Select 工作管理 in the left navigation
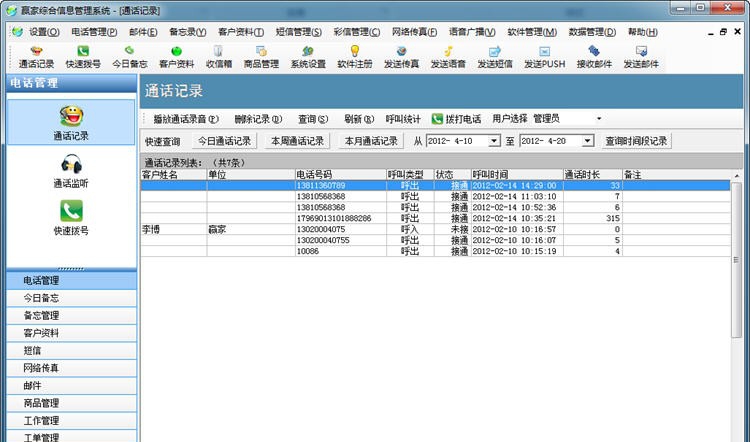Screen dimensions: 750x442 (x=72, y=420)
